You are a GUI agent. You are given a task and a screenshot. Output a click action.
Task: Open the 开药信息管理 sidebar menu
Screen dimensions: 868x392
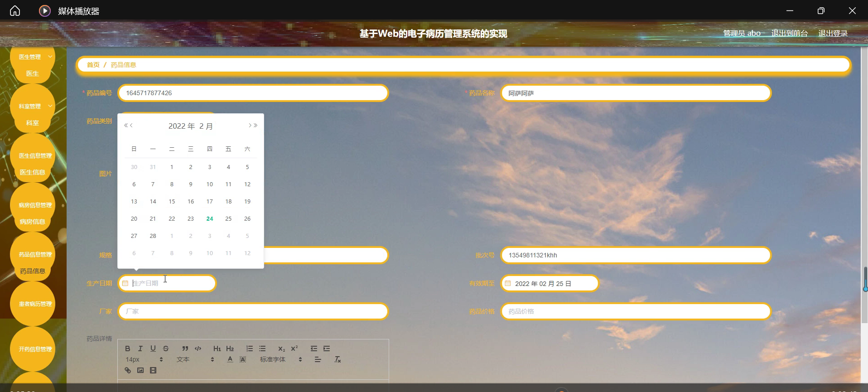click(33, 349)
